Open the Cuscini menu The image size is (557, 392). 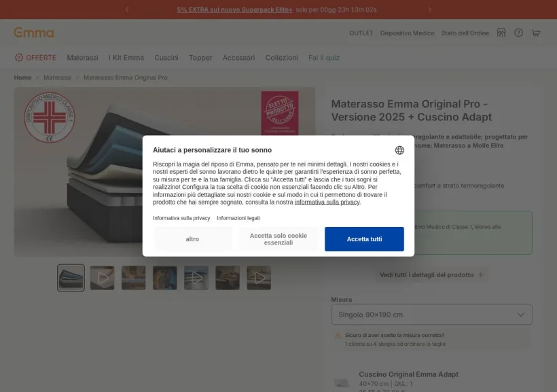coord(166,58)
